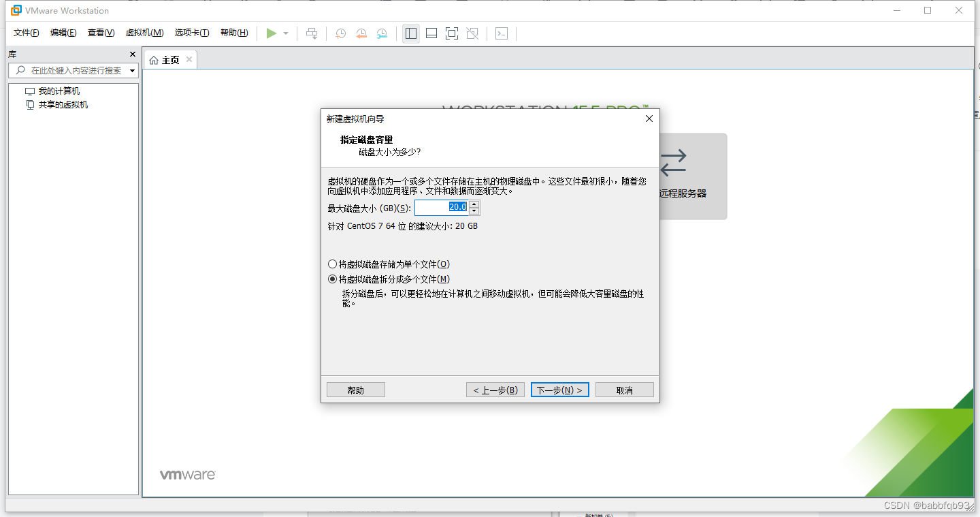980x517 pixels.
Task: Click the 指定磁盘容量 wizard heading
Action: tap(367, 140)
